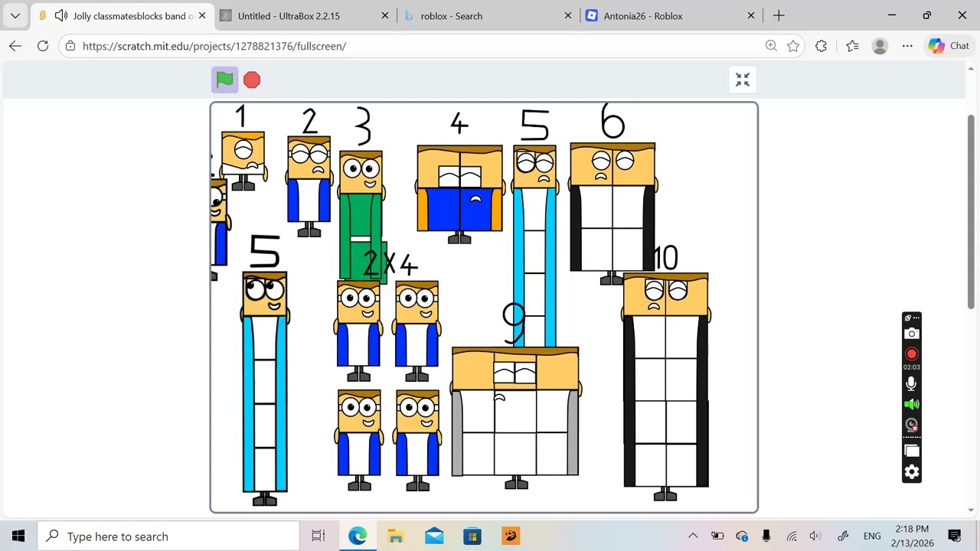Open Edge settings and more menu
This screenshot has width=980, height=551.
907,46
